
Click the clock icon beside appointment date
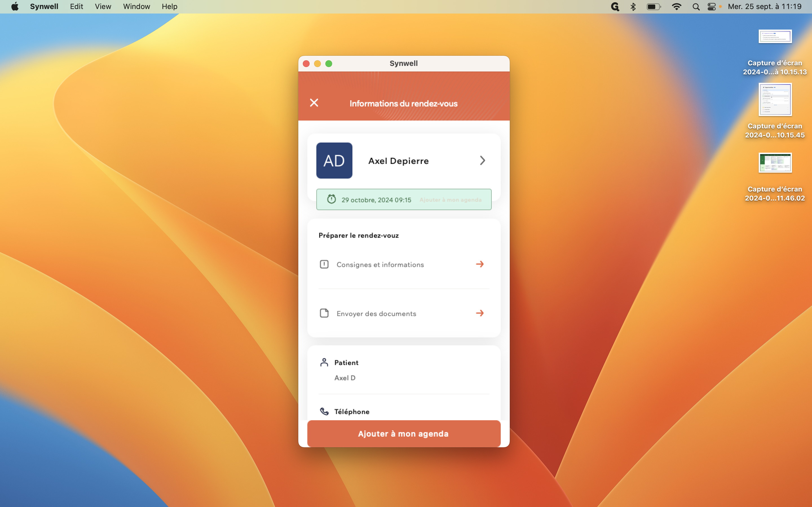332,199
